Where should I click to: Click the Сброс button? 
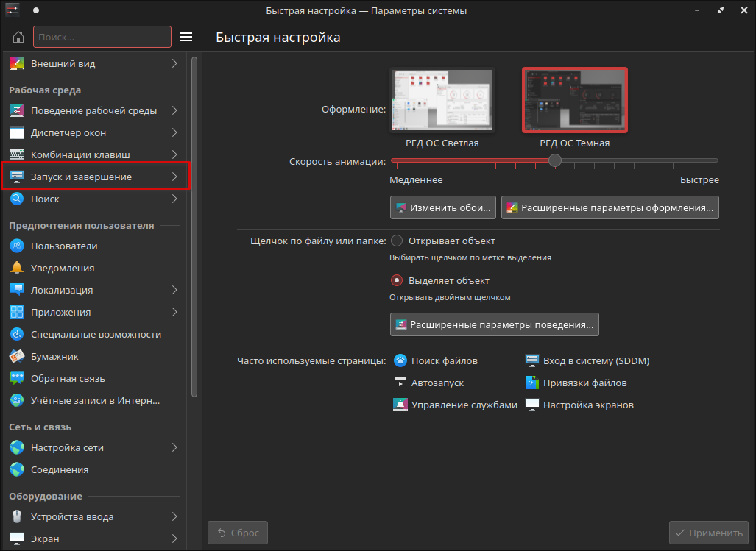click(x=238, y=533)
